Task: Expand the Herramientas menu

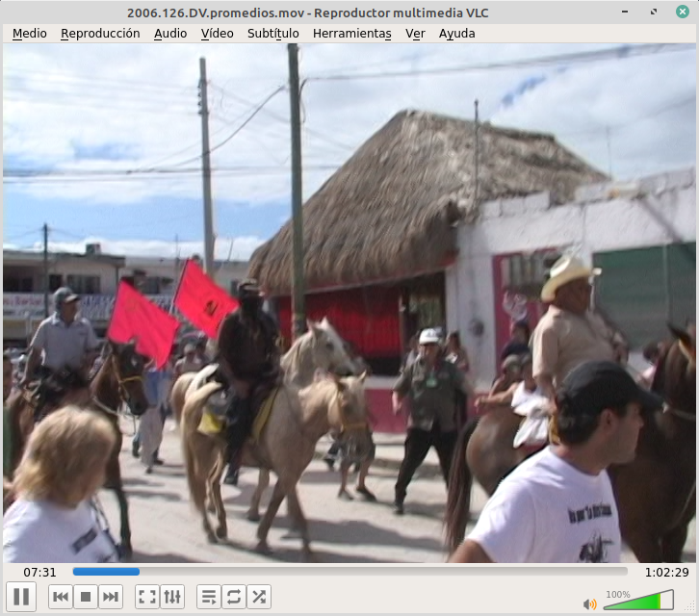Action: click(352, 33)
